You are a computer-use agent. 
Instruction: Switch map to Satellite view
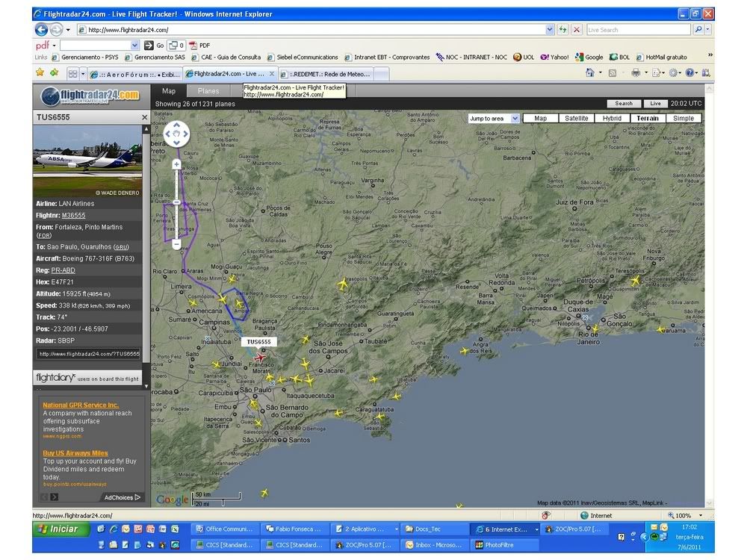(x=576, y=119)
